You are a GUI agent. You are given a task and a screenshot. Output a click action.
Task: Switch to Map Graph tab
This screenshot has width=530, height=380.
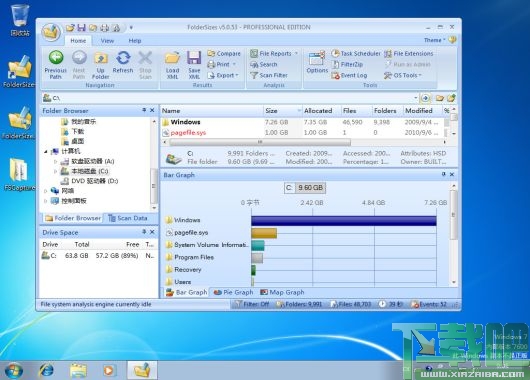282,292
